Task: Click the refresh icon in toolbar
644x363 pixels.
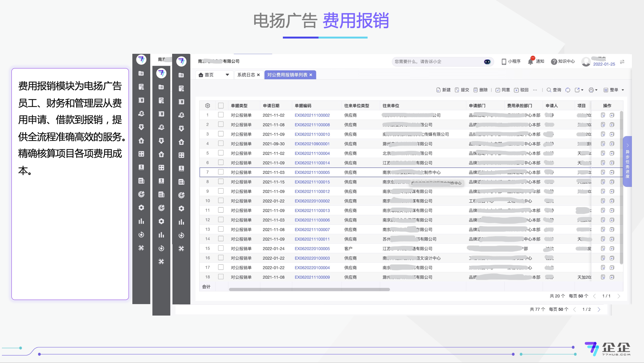Action: point(568,90)
